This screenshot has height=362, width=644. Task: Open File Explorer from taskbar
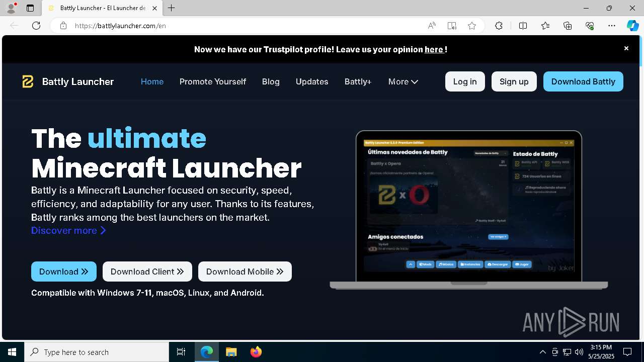pyautogui.click(x=231, y=352)
